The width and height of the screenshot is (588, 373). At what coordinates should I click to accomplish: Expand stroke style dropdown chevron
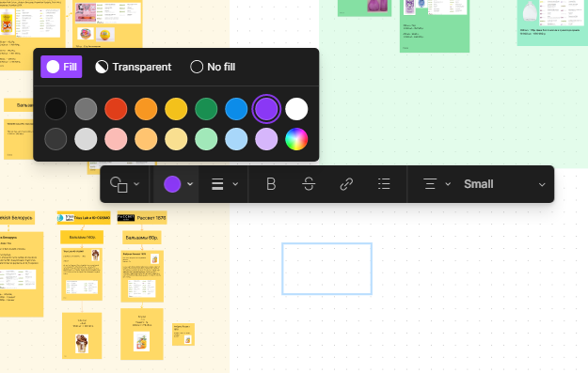click(x=235, y=184)
